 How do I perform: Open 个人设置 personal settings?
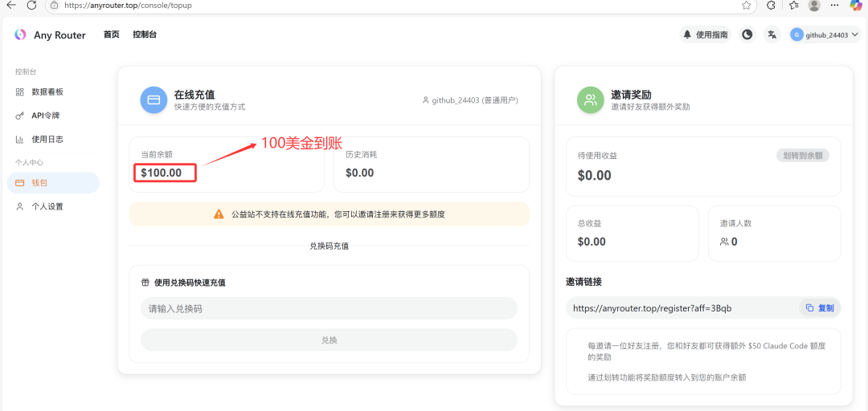[x=47, y=206]
